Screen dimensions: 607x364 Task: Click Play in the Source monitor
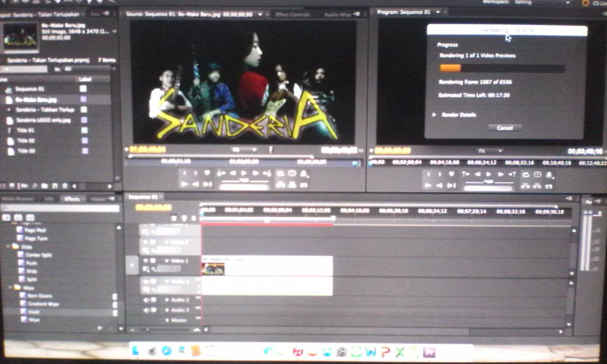(244, 173)
